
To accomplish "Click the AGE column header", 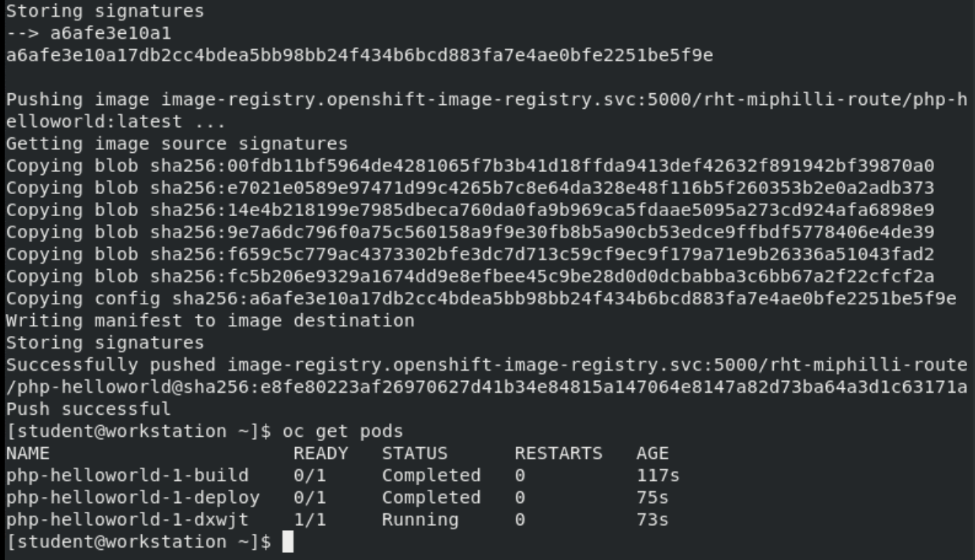I will click(x=652, y=454).
